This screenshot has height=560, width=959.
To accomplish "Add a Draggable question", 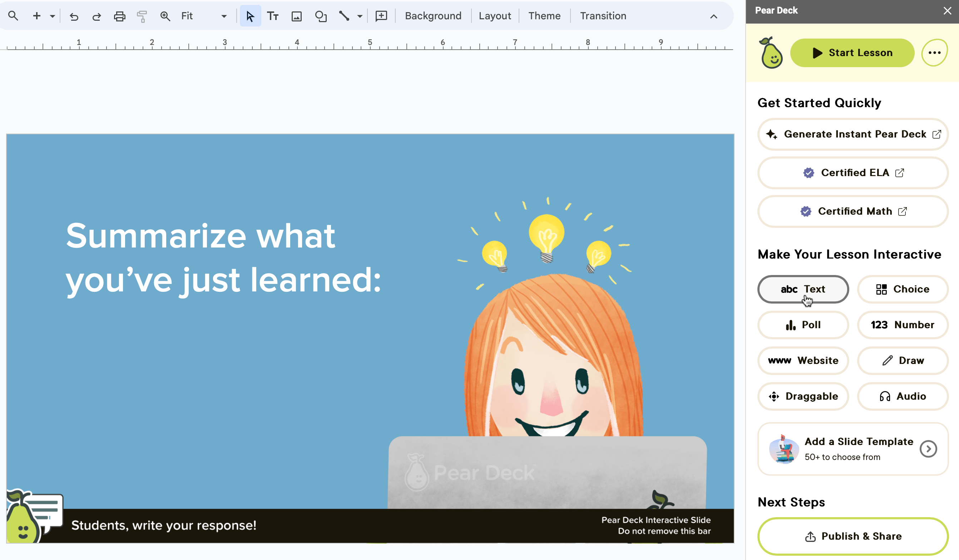I will pos(803,396).
